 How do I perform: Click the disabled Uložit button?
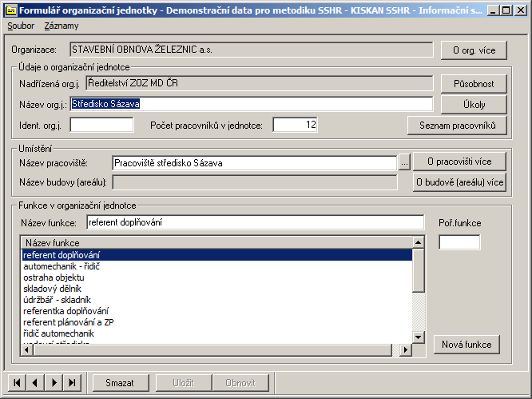pos(184,383)
